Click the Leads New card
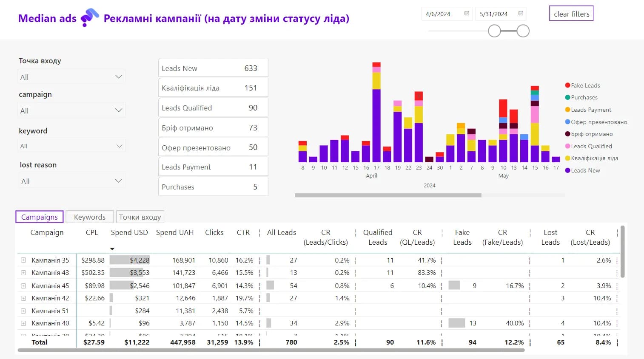This screenshot has height=359, width=644. point(213,68)
